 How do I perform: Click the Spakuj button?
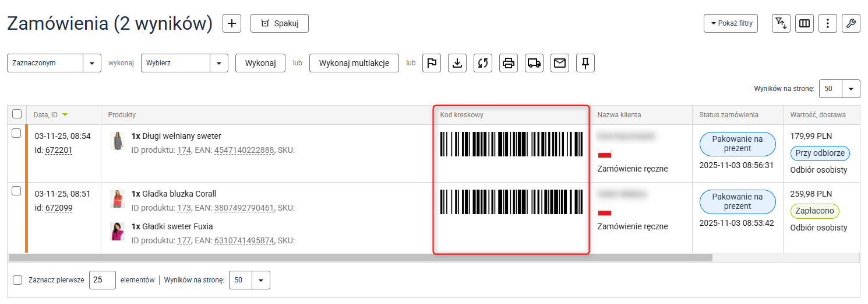coord(279,23)
